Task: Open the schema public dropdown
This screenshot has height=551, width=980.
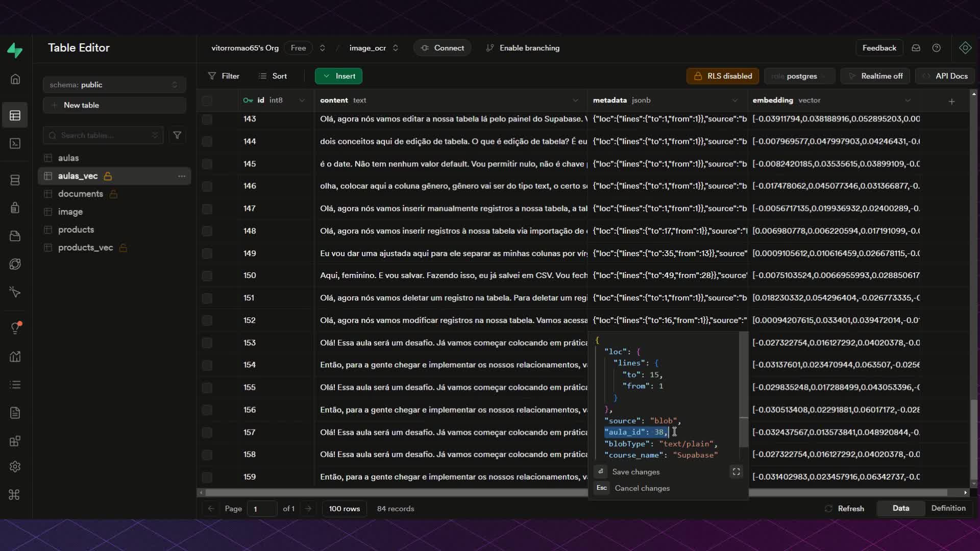Action: point(114,85)
